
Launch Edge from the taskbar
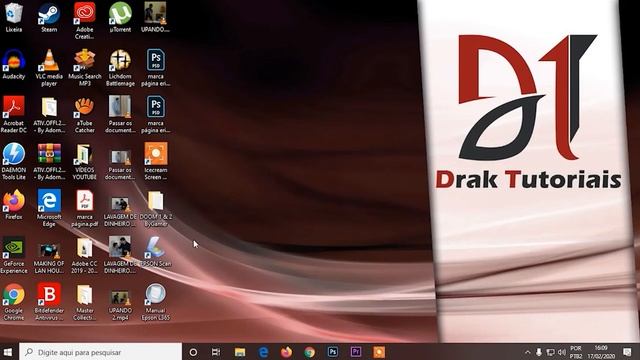click(263, 352)
